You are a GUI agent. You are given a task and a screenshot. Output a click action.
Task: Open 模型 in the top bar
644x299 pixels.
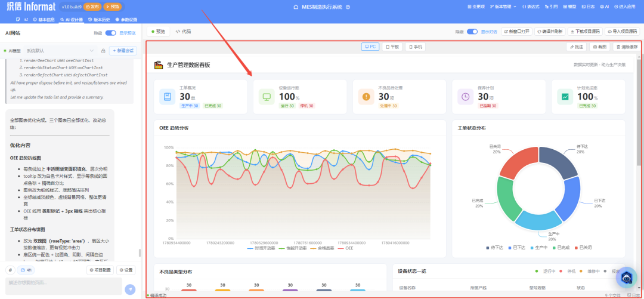pyautogui.click(x=569, y=7)
